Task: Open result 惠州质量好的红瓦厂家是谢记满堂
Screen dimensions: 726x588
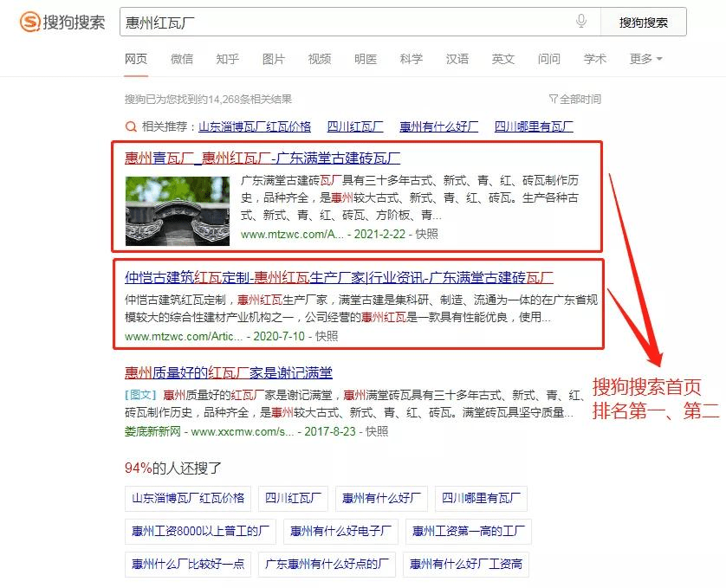Action: pyautogui.click(x=228, y=372)
